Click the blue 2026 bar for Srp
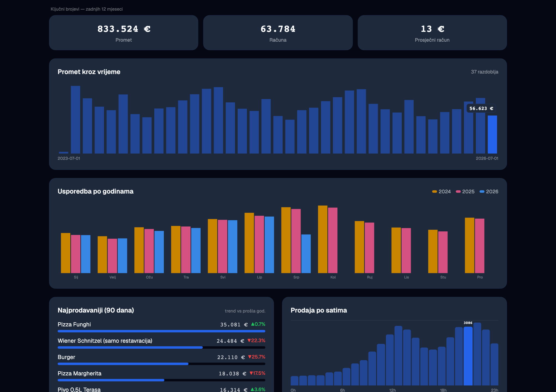The width and height of the screenshot is (556, 392). pyautogui.click(x=306, y=254)
